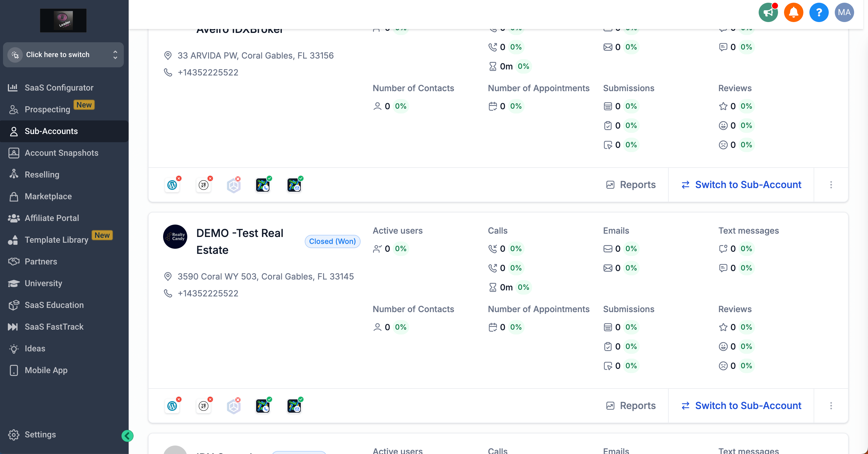Open Settings at bottom of sidebar
868x454 pixels.
point(40,434)
